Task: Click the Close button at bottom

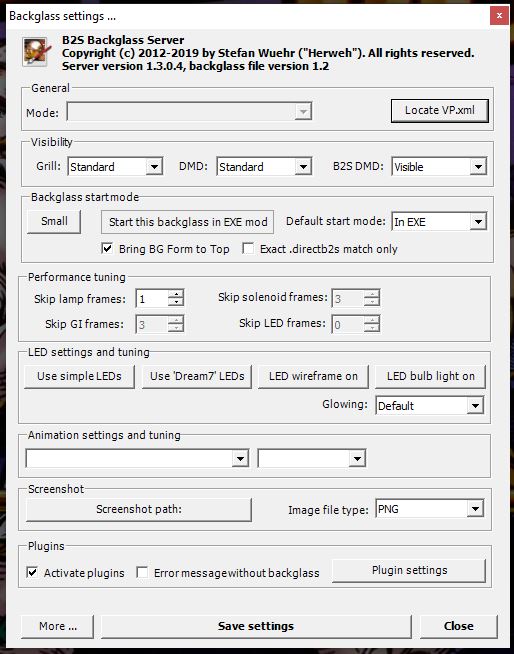Action: [459, 626]
